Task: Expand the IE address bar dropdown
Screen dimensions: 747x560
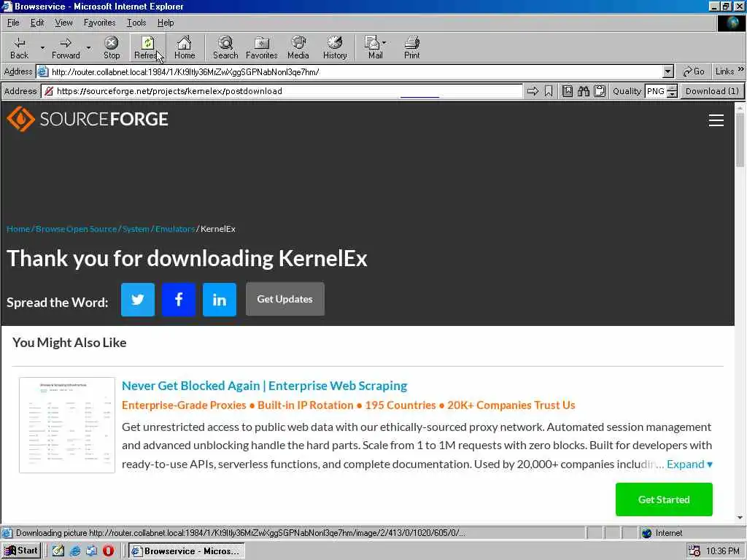Action: click(668, 72)
